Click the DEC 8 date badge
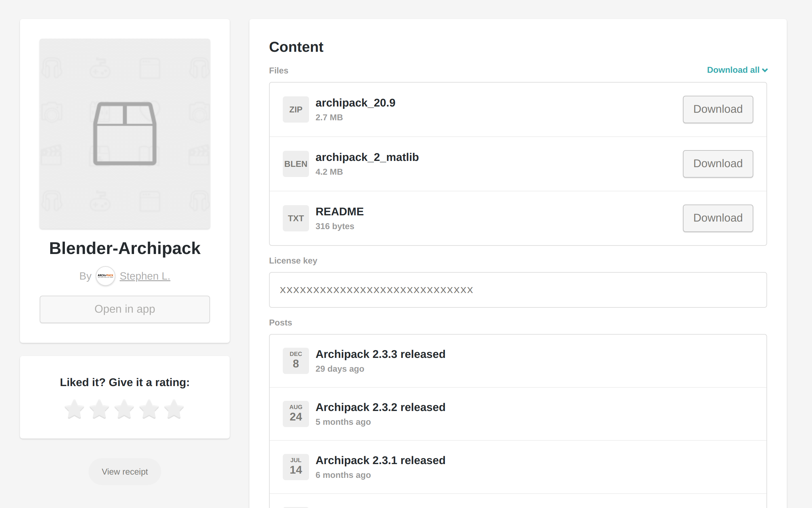812x508 pixels. (x=296, y=361)
